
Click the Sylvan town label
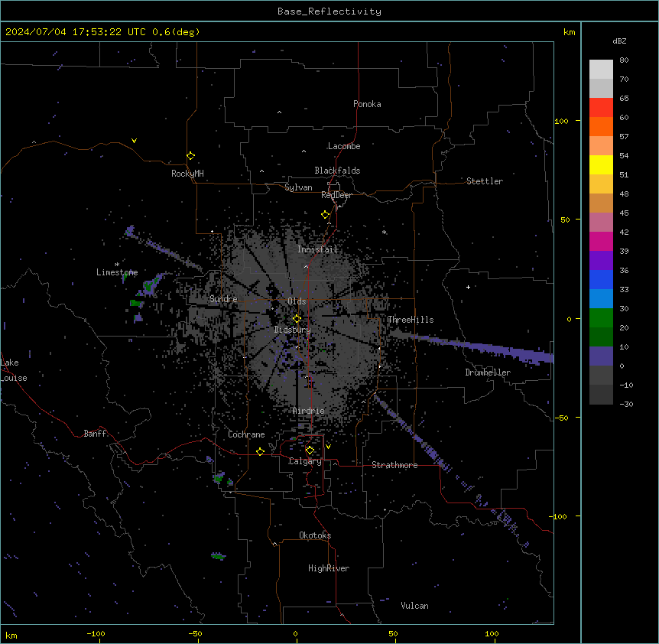click(298, 187)
